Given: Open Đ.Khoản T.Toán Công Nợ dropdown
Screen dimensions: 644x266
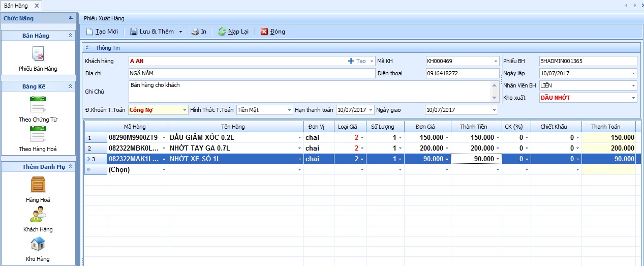Looking at the screenshot, I should (x=185, y=110).
